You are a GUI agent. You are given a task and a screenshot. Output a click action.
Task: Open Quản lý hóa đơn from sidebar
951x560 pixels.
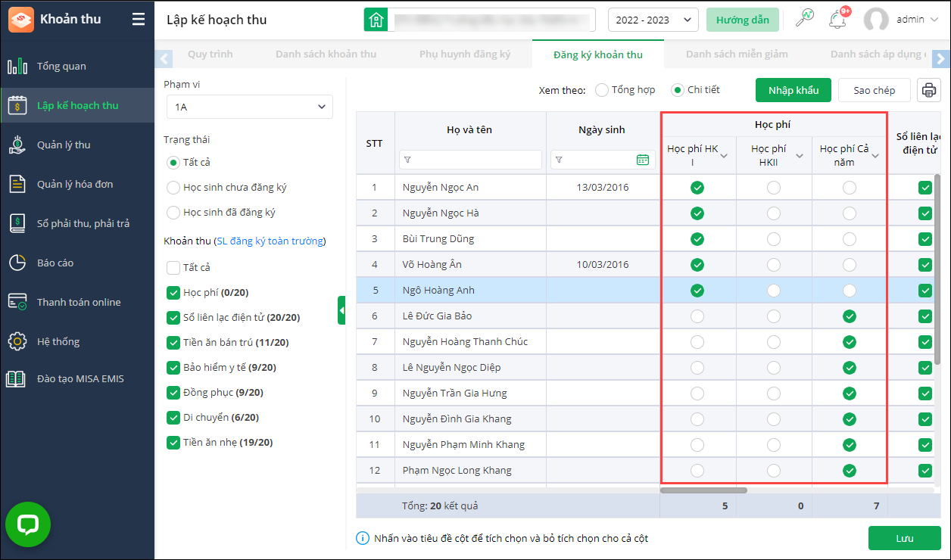(75, 184)
